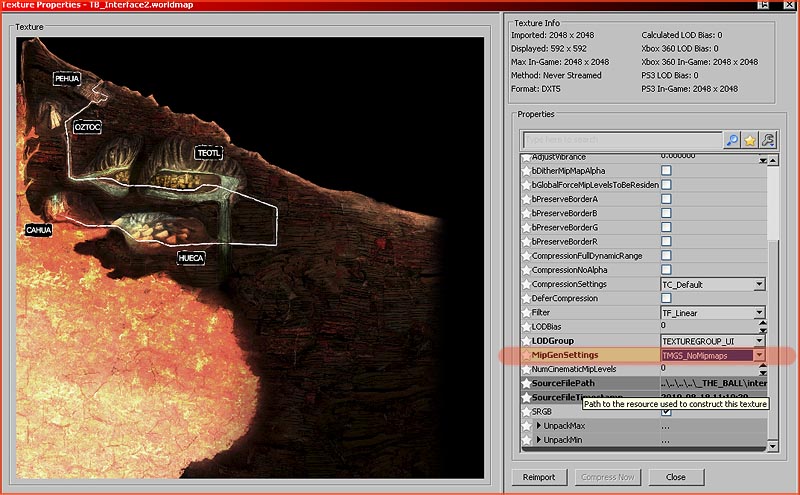Click the Compress Now button
Image resolution: width=800 pixels, height=495 pixels.
click(608, 477)
